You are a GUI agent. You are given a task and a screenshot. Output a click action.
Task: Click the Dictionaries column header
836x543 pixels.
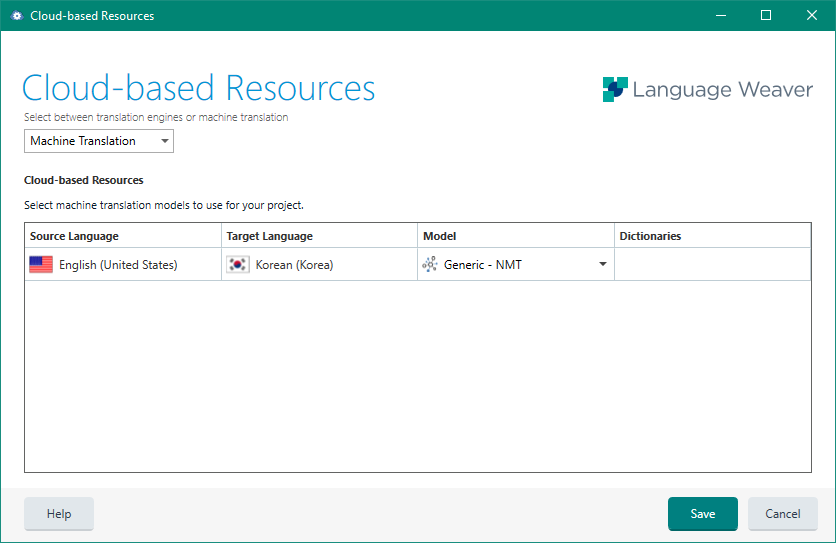[x=650, y=236]
